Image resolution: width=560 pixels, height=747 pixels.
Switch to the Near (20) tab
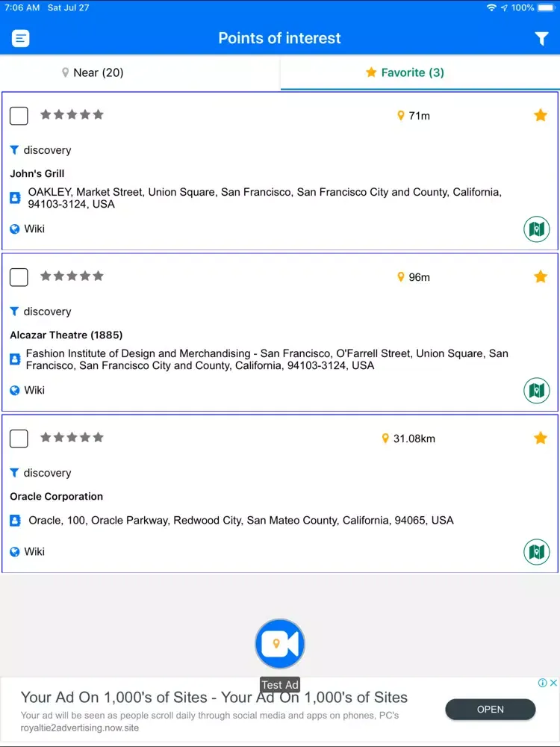tap(93, 72)
